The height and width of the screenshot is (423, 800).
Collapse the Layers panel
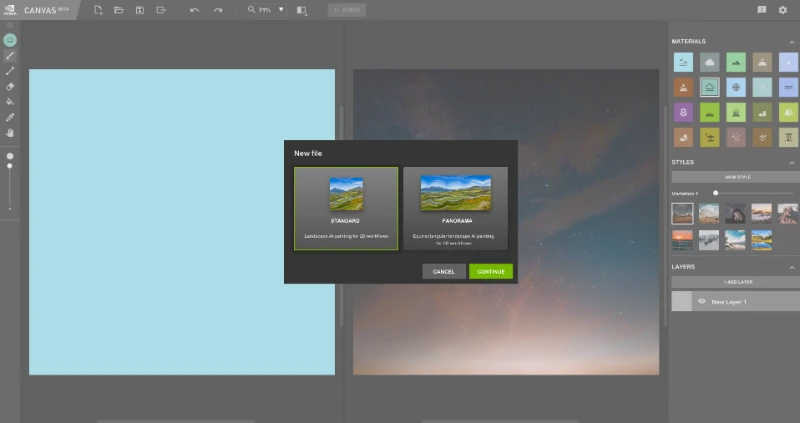pyautogui.click(x=791, y=267)
